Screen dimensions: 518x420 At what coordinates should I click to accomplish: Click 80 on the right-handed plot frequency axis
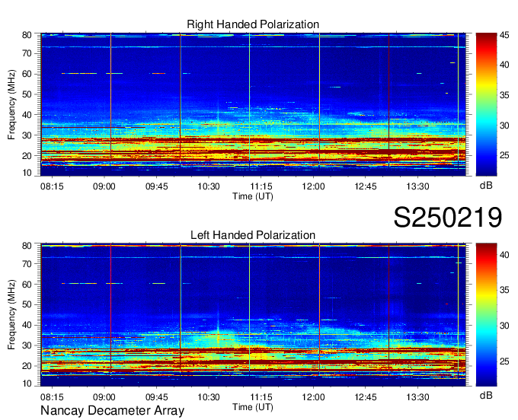[x=27, y=35]
